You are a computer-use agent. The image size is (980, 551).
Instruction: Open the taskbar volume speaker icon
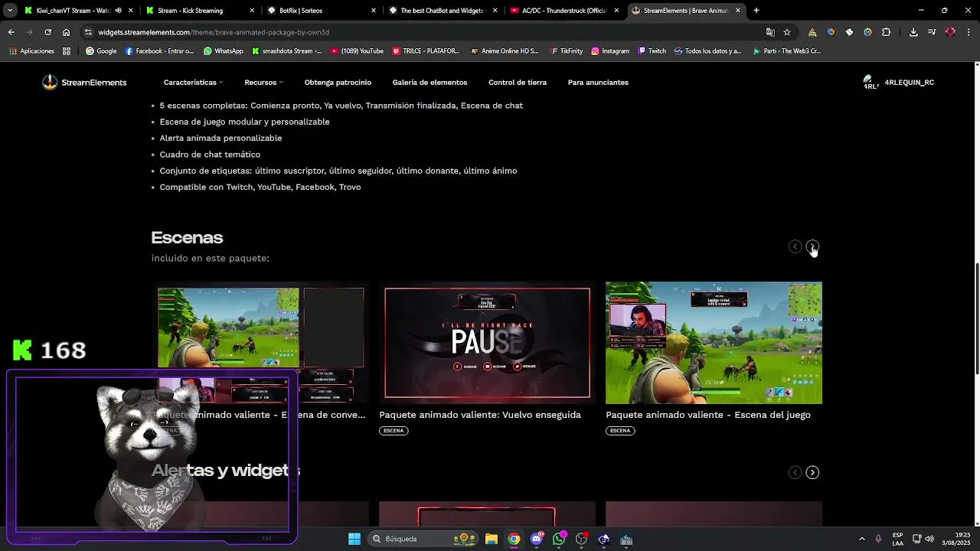coord(929,539)
